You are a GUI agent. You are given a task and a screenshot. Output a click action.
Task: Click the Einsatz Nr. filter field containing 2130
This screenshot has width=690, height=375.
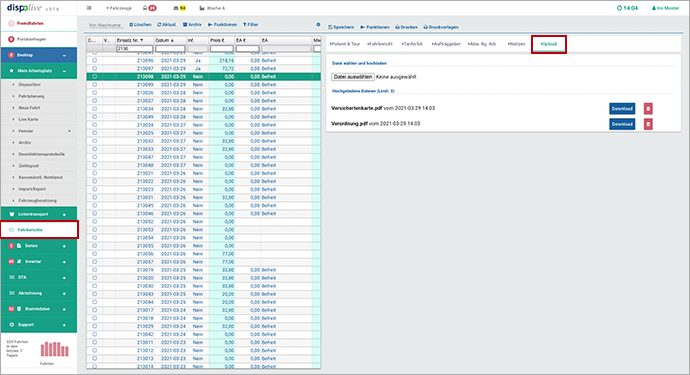[135, 48]
